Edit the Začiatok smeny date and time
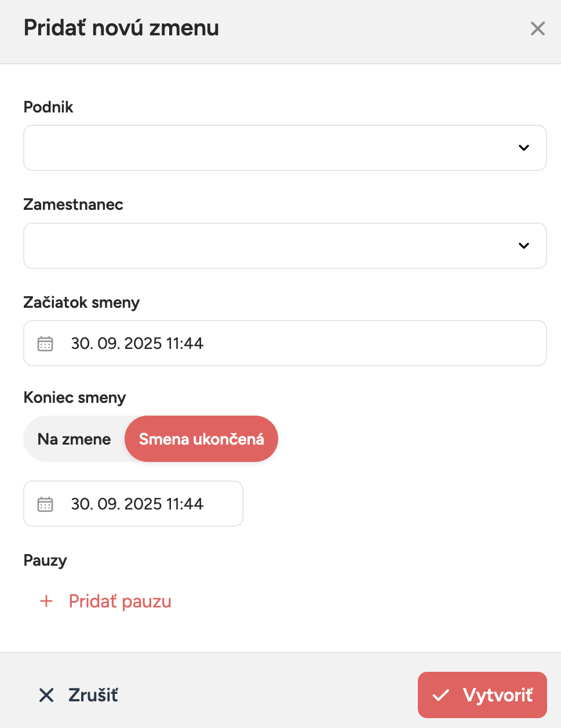Image resolution: width=561 pixels, height=728 pixels. coord(137,344)
